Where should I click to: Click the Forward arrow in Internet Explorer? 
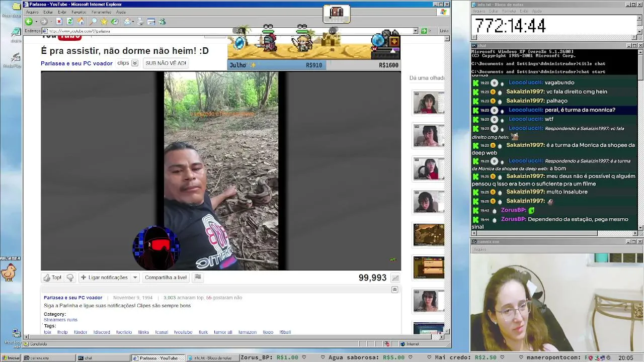44,22
